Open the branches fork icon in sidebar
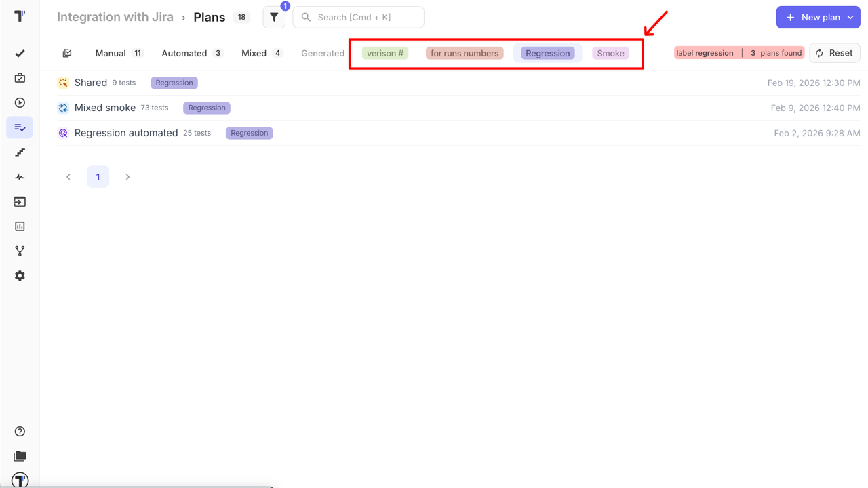Screen dimensions: 868x488 coord(20,251)
